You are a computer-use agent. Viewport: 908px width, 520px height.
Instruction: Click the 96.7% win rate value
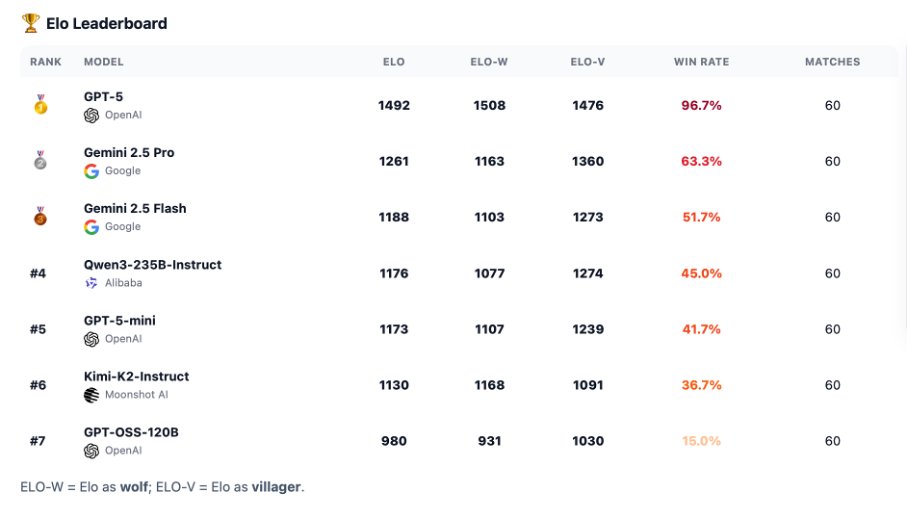701,105
